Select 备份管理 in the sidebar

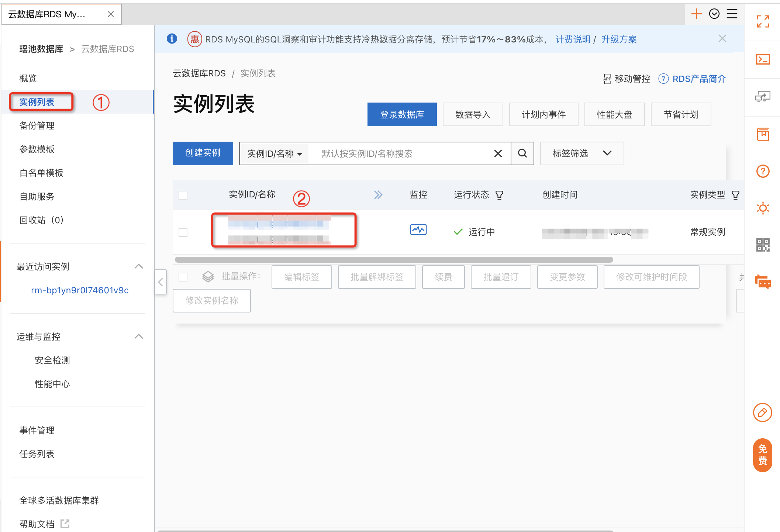[37, 126]
